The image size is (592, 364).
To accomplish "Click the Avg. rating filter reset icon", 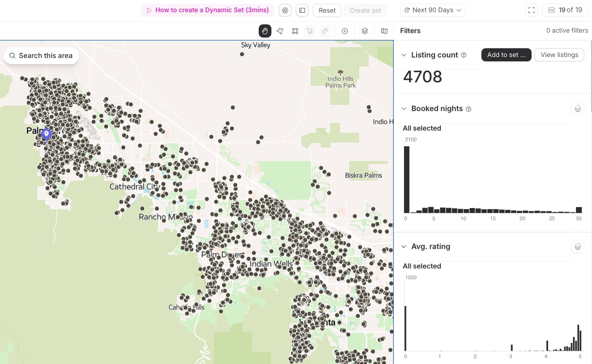I will tap(578, 247).
